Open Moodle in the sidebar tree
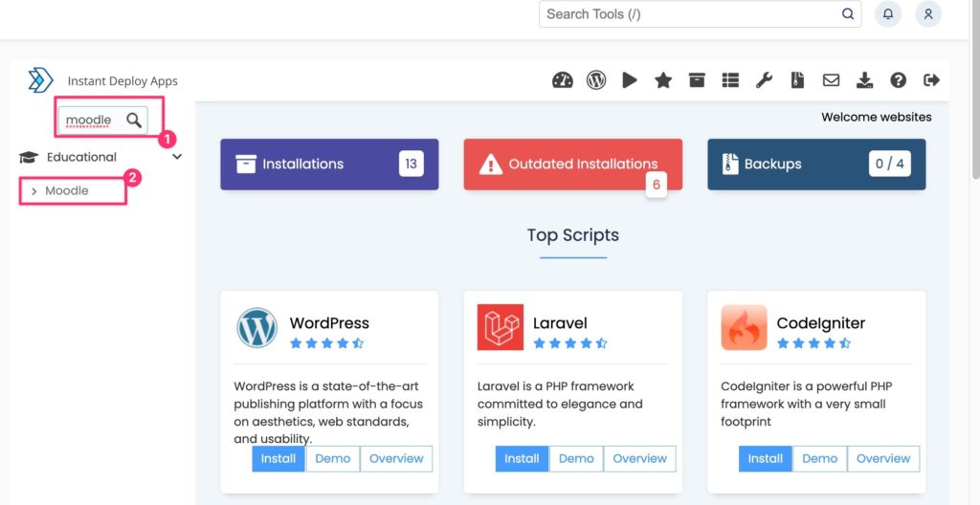Image resolution: width=980 pixels, height=505 pixels. [x=67, y=190]
